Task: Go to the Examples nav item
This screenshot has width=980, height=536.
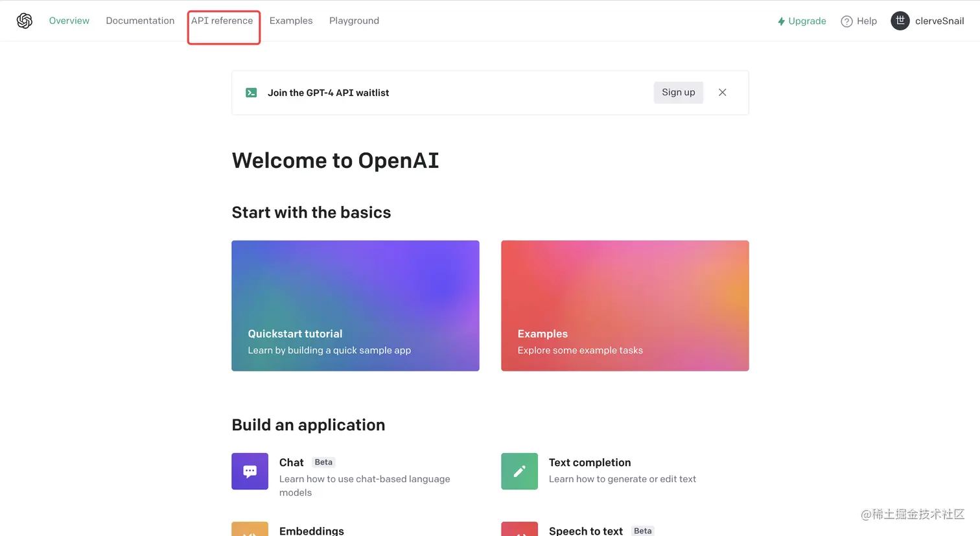Action: [x=291, y=21]
